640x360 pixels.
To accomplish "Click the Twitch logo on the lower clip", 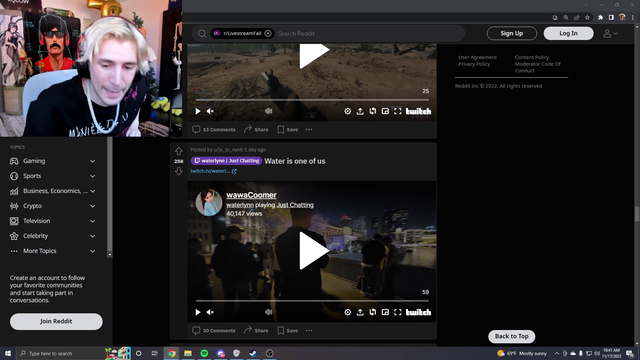I will click(x=418, y=312).
